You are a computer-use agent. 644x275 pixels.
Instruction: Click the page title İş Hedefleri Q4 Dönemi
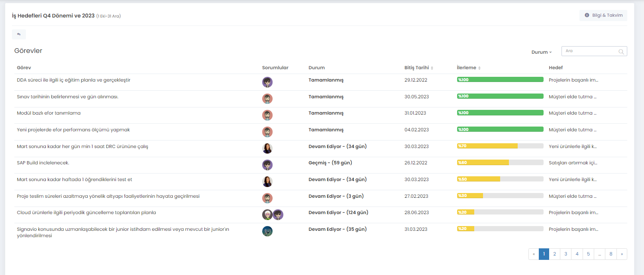(x=53, y=16)
